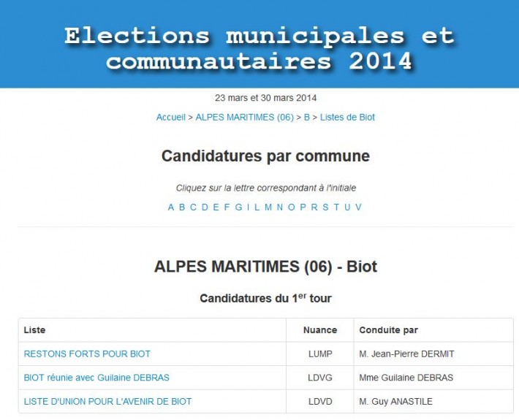Show communes starting with T
This screenshot has width=519, height=420.
coord(336,207)
